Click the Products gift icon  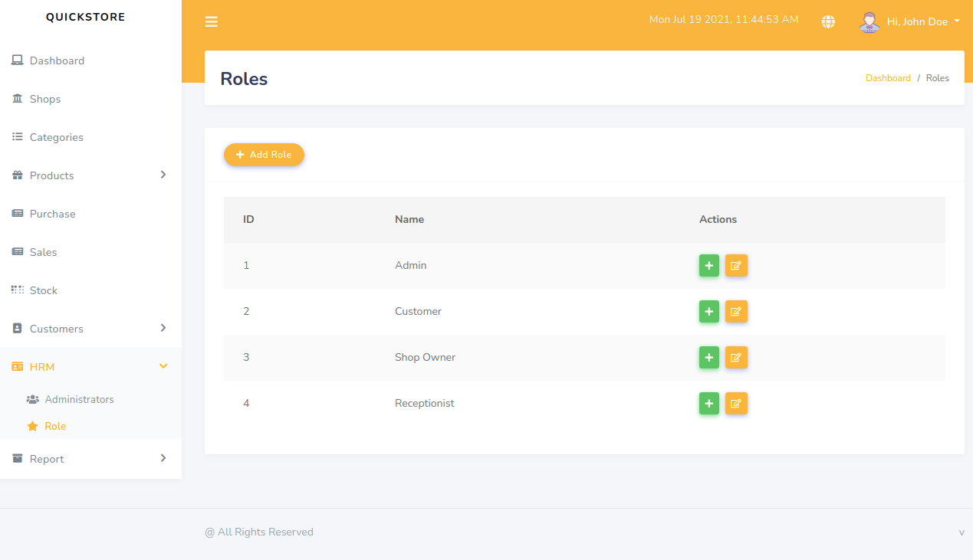(18, 175)
